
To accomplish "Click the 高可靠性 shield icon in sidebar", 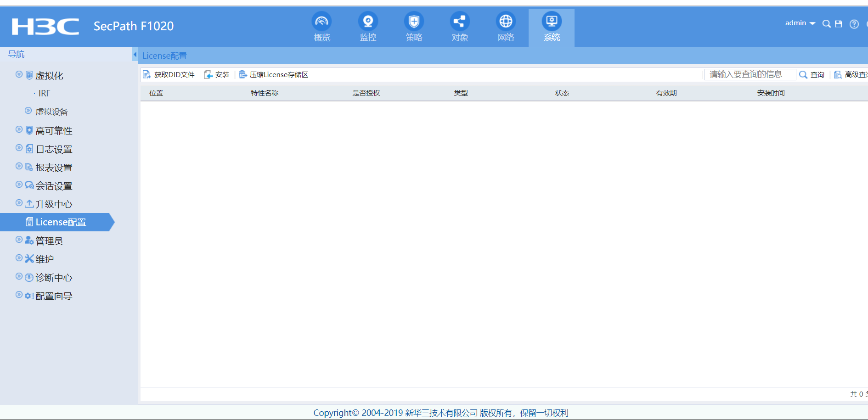I will (29, 130).
